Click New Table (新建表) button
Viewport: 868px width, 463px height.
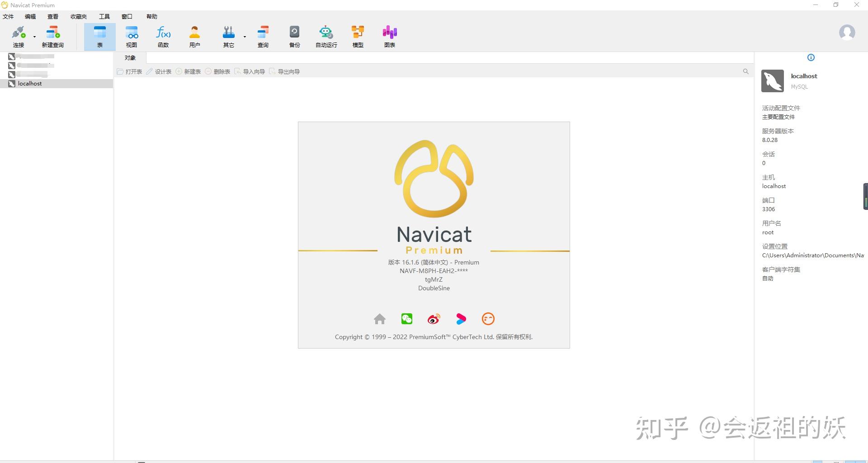coord(188,71)
